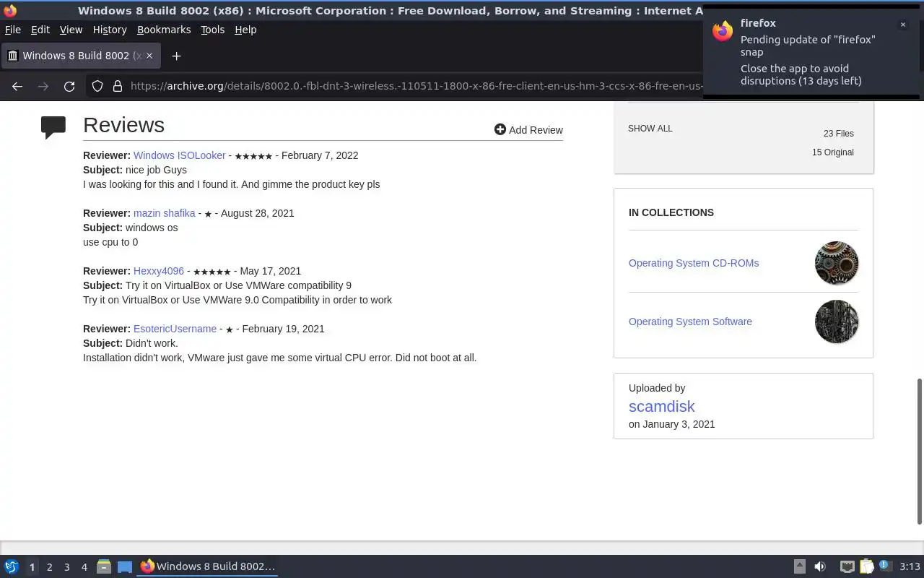Open a new tab with plus button

click(x=176, y=56)
